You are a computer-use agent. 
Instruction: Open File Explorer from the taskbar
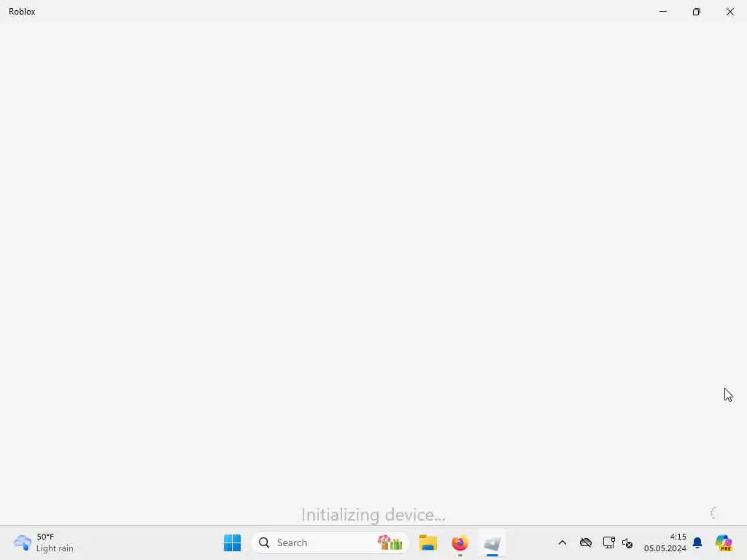(x=427, y=542)
